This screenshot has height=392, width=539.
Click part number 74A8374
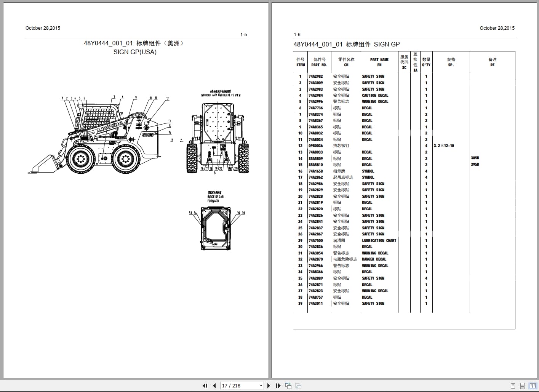315,115
